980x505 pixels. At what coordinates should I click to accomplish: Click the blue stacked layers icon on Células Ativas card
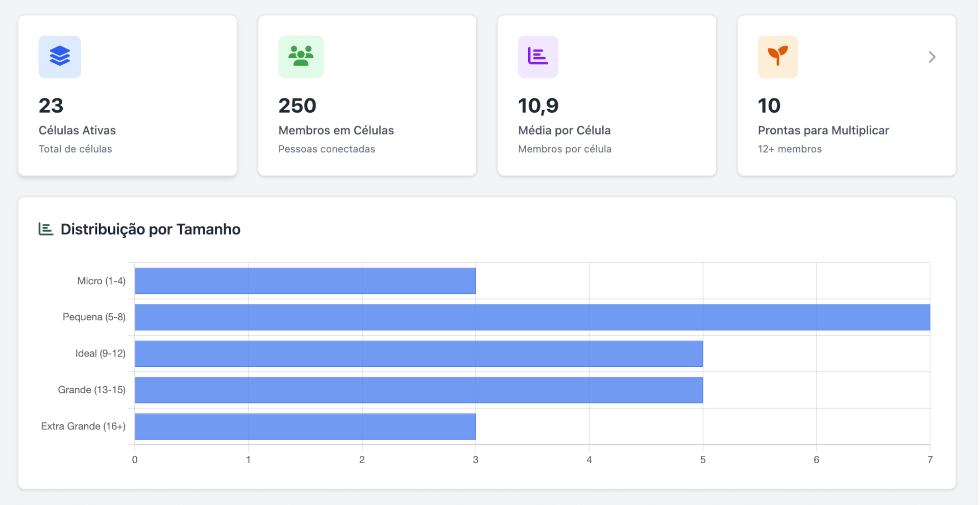[60, 57]
